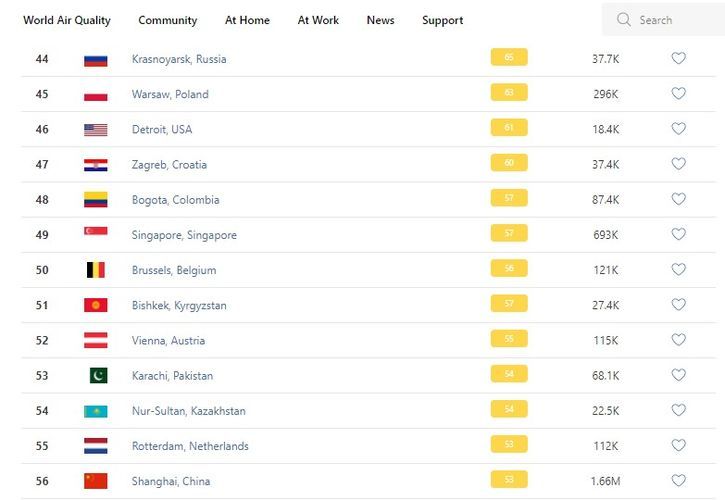Open the Community menu

[168, 20]
